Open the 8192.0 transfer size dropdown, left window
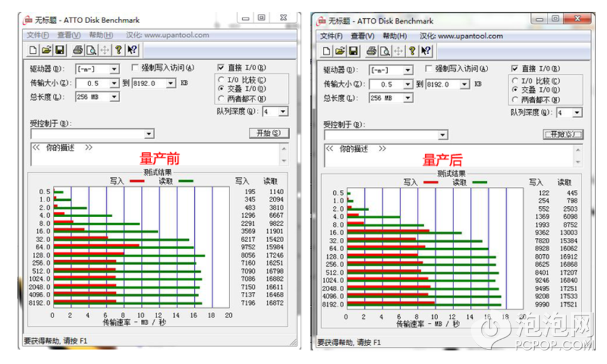Viewport: 607px width, 364px height. point(171,83)
